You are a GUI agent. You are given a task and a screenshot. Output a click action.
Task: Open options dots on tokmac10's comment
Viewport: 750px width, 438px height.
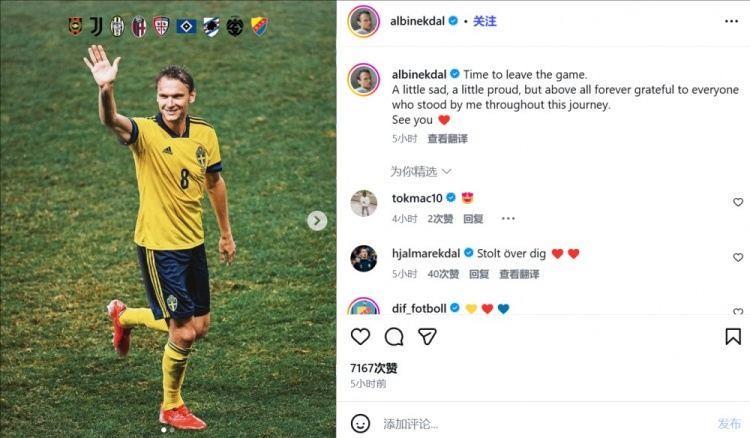coord(508,219)
